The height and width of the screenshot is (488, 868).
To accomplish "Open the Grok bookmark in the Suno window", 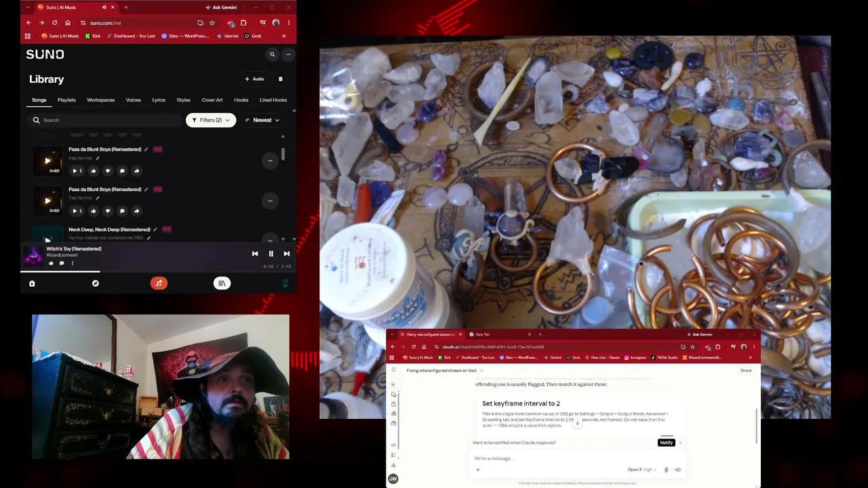I will coord(253,36).
